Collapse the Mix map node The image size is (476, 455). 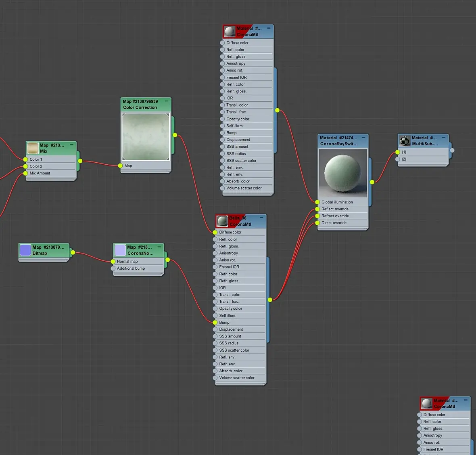pyautogui.click(x=72, y=145)
